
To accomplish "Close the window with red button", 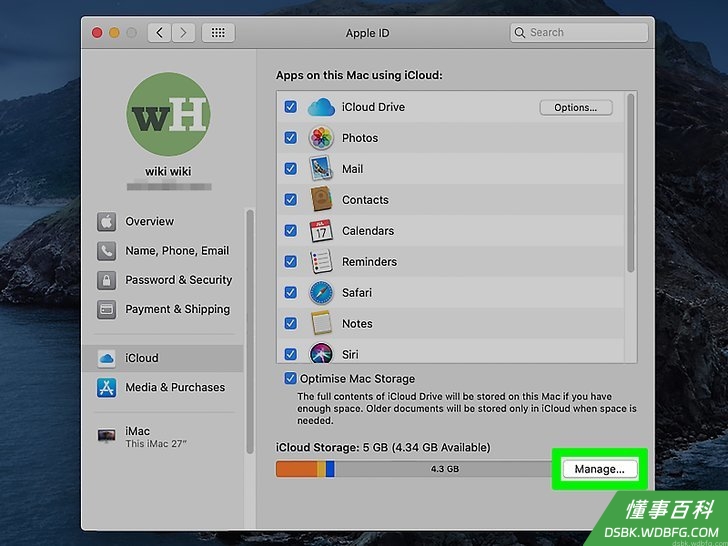I will (x=97, y=33).
